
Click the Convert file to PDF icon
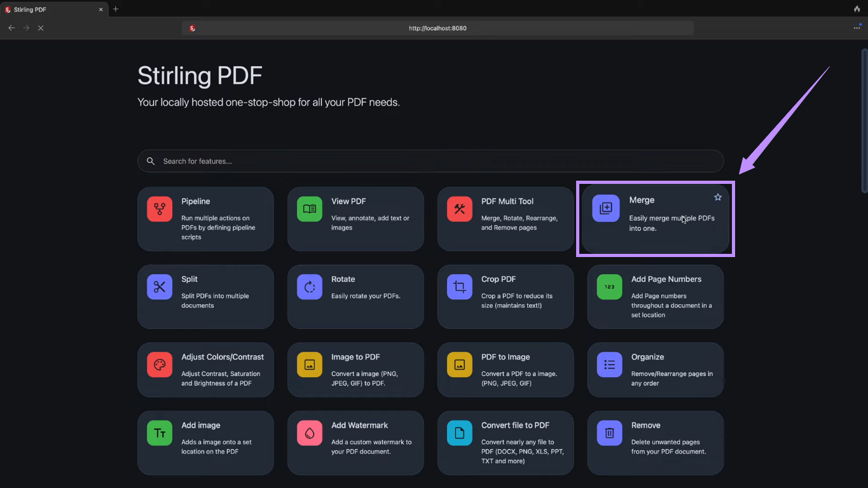(459, 433)
